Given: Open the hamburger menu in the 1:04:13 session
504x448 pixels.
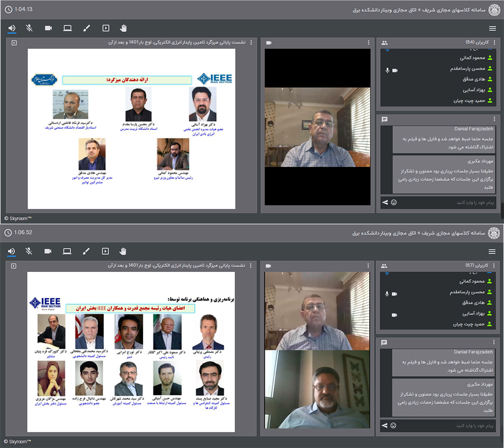Looking at the screenshot, I should click(492, 29).
